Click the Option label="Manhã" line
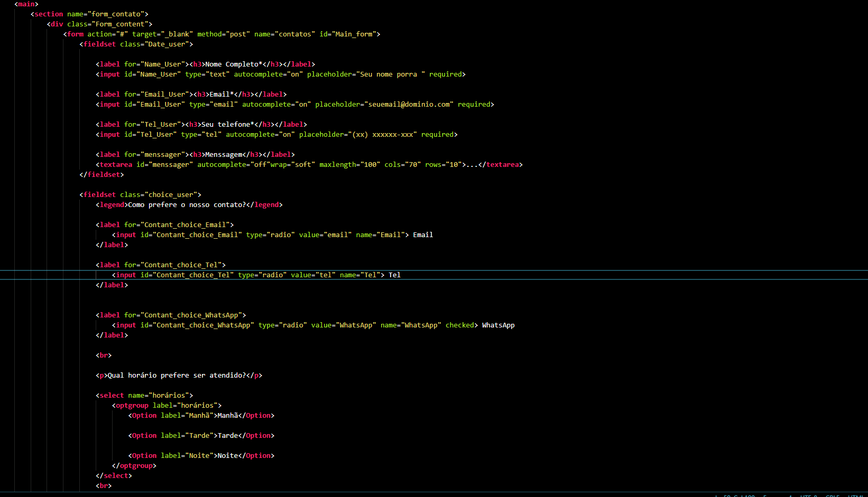This screenshot has height=497, width=868. point(201,416)
